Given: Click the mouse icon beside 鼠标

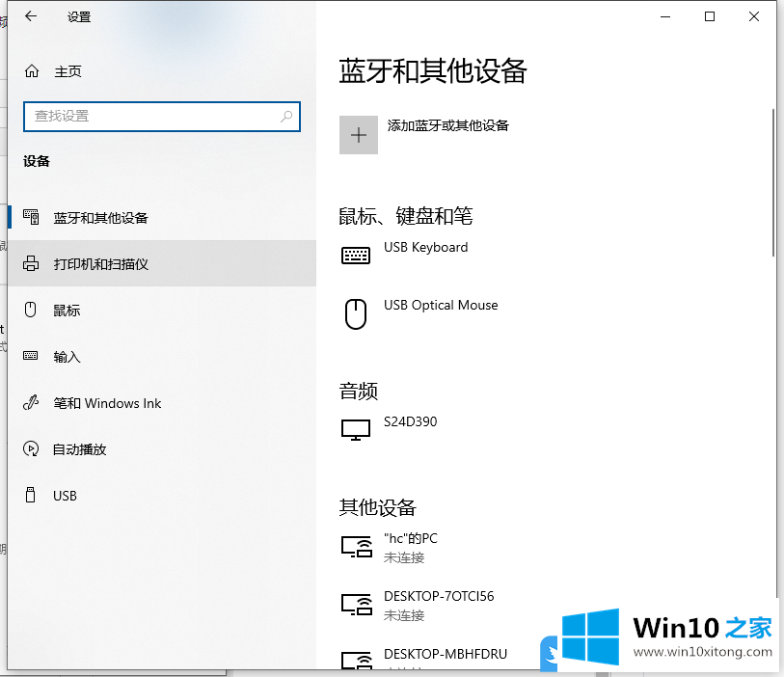Looking at the screenshot, I should pyautogui.click(x=31, y=310).
